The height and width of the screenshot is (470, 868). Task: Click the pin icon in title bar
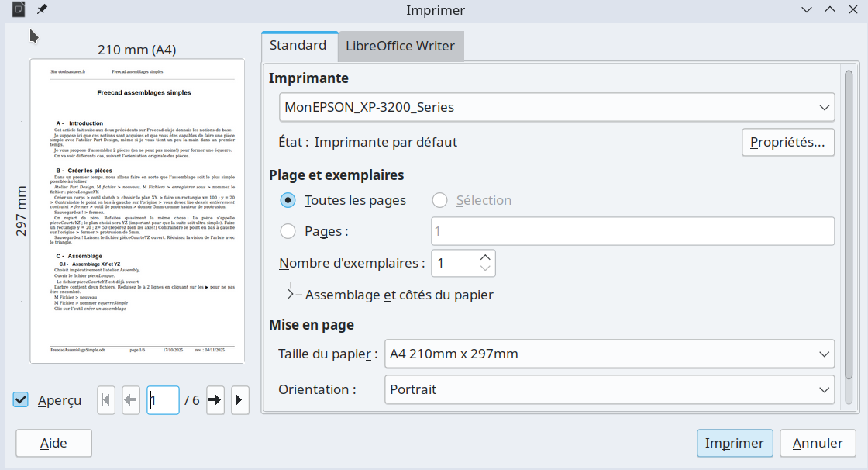(42, 9)
